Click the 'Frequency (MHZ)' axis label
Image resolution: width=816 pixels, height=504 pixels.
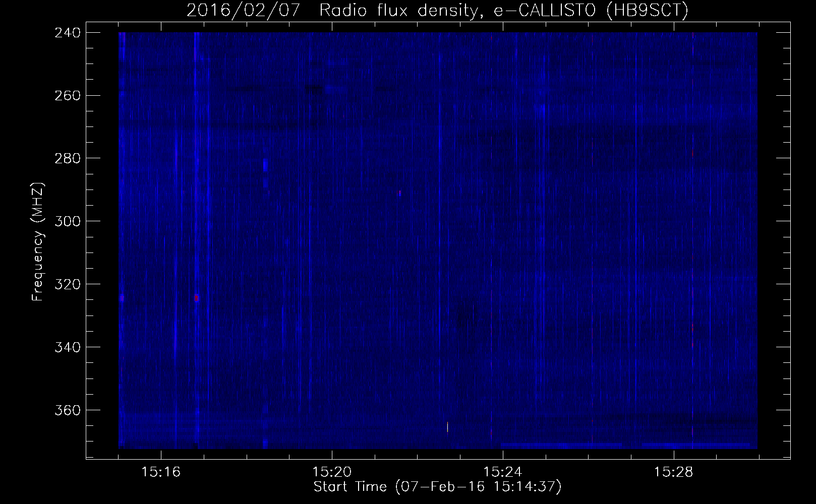click(38, 241)
